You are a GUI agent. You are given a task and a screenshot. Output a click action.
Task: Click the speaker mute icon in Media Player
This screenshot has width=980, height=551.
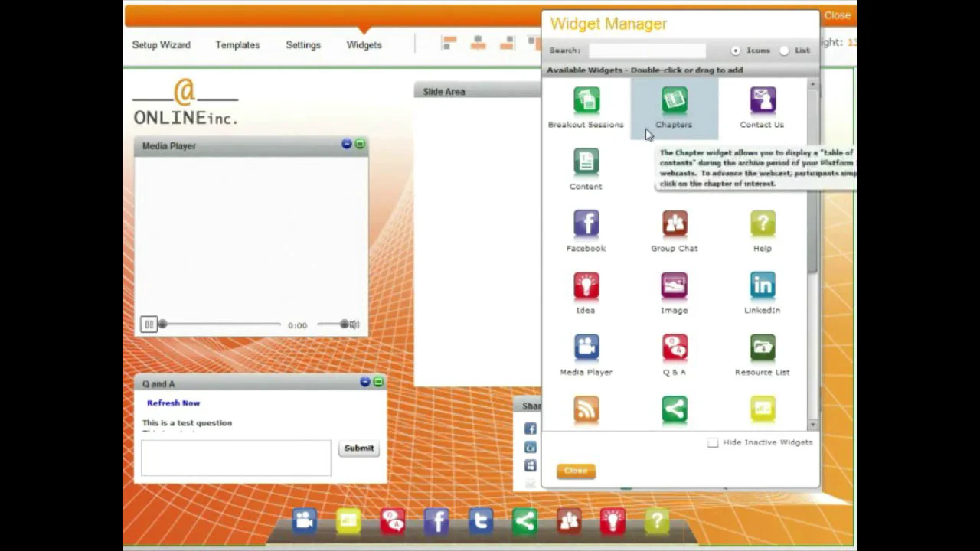tap(354, 324)
